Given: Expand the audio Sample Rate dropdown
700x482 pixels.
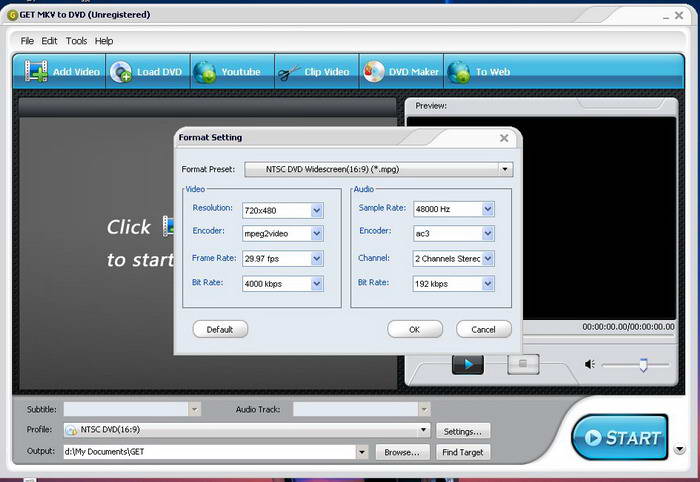Looking at the screenshot, I should (488, 210).
